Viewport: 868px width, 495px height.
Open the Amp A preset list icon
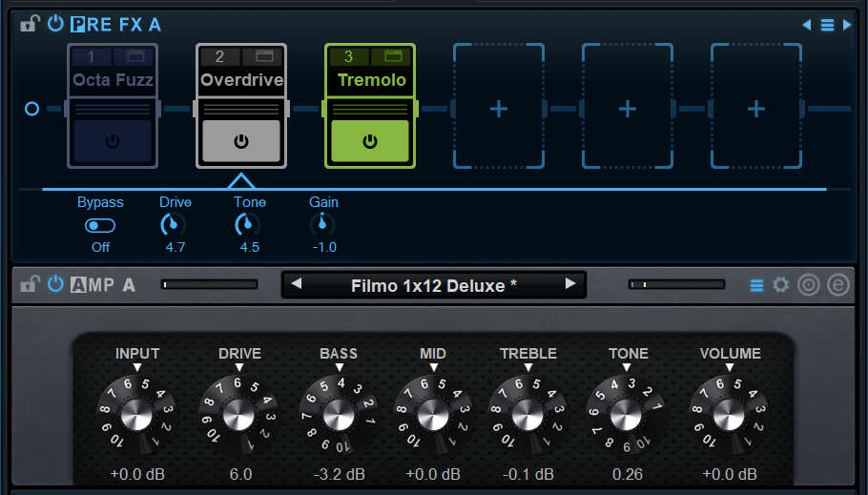[756, 285]
